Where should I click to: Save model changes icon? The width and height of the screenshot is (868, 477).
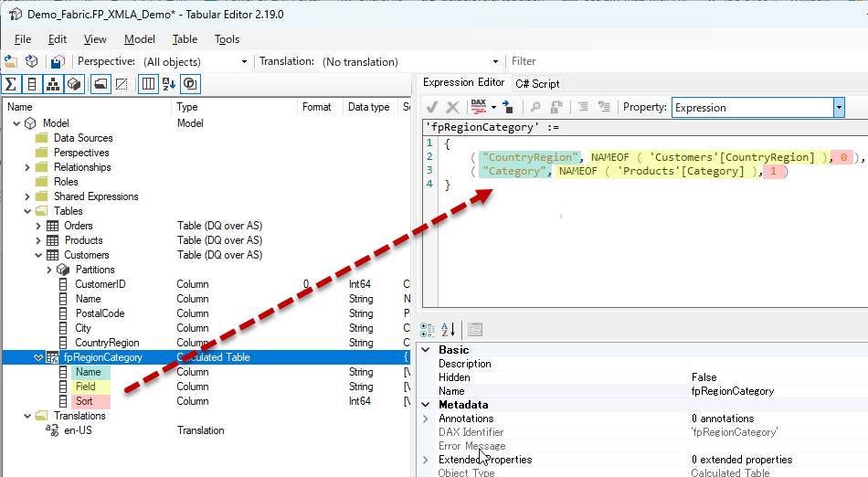click(x=58, y=61)
